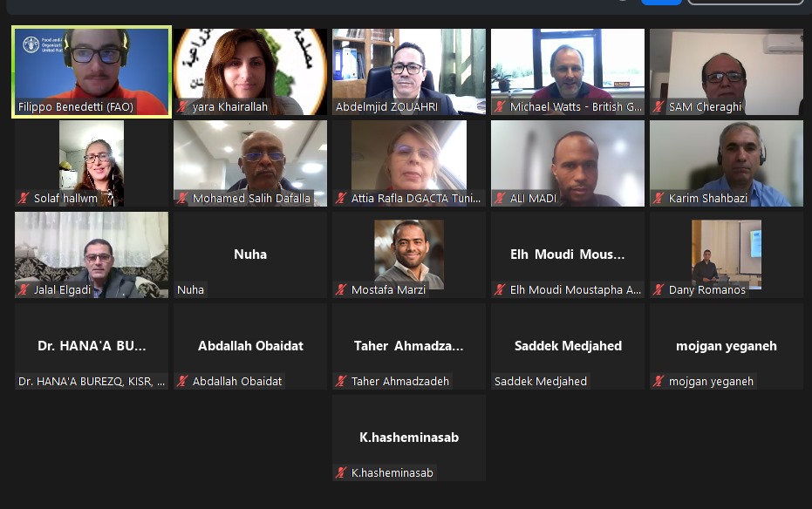
Task: Select the Nuha participant tile
Action: [x=250, y=254]
